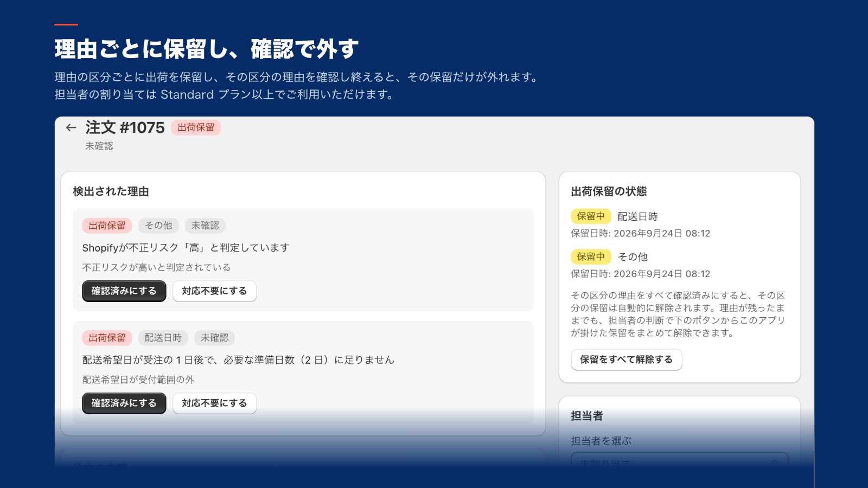
Task: Click 対応不要にする for the Shopify fraud risk reason
Action: [214, 291]
